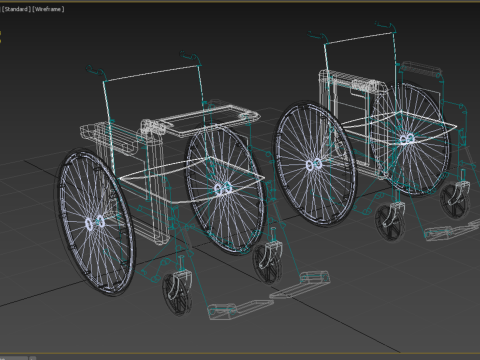
Task: Click the time slider bar at the bottom left
Action: (x=13, y=358)
